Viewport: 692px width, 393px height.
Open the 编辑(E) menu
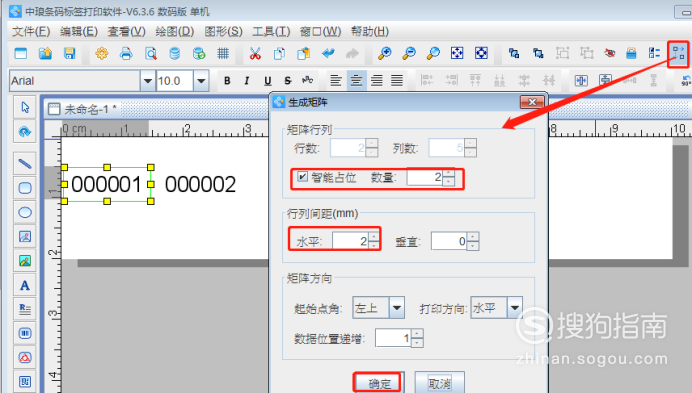pyautogui.click(x=79, y=31)
